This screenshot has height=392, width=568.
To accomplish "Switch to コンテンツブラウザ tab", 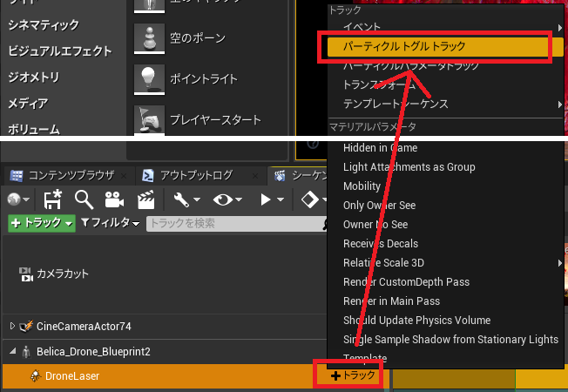I will coord(71,175).
